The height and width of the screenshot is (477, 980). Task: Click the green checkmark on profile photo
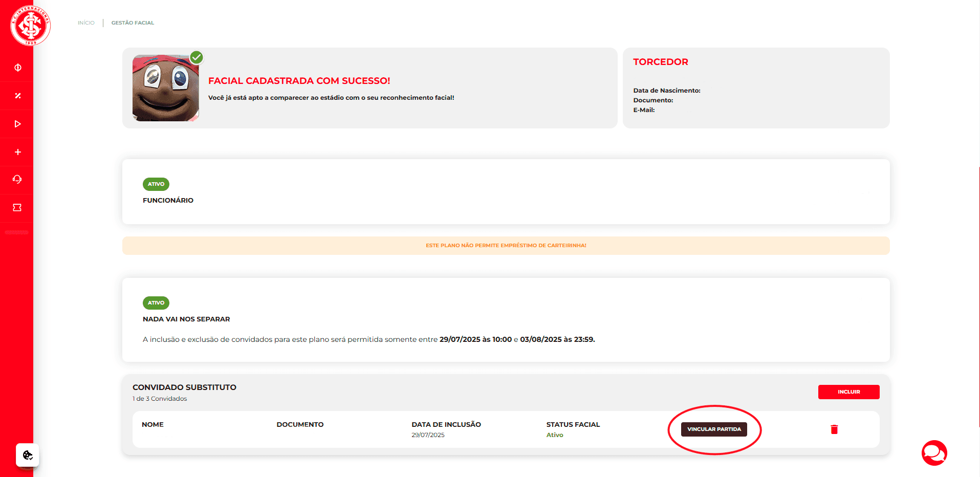pos(197,57)
